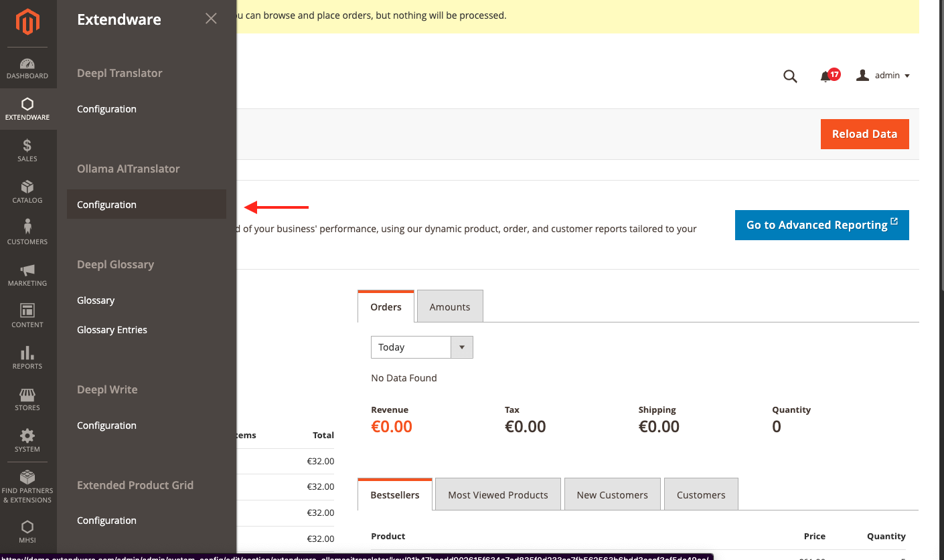944x560 pixels.
Task: Select the New Customers tab
Action: tap(612, 495)
